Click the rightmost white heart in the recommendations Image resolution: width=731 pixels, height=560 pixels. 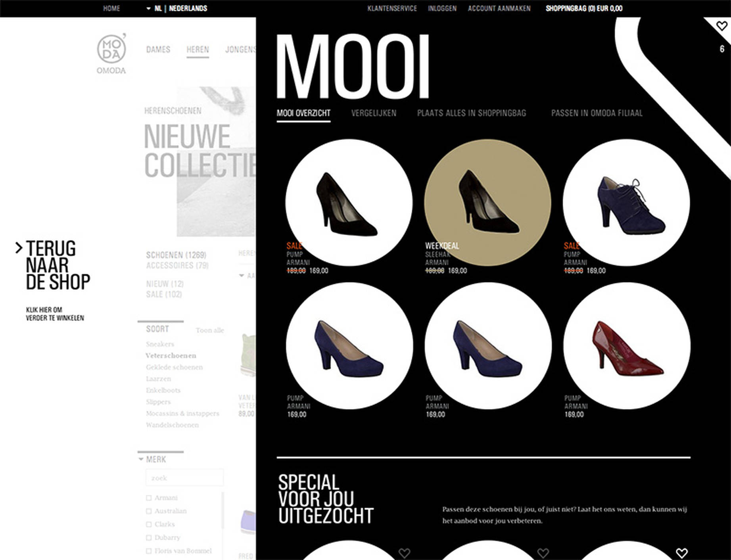coord(681,552)
